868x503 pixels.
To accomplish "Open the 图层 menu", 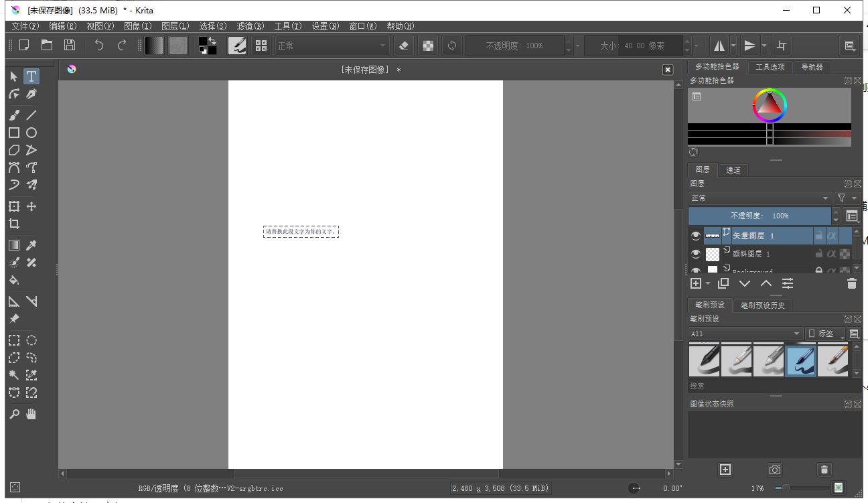I will tap(175, 26).
